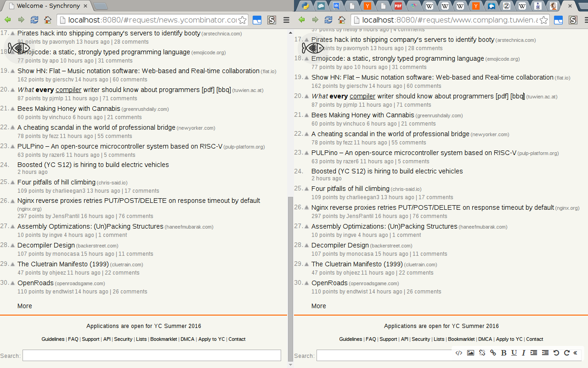
Task: Click the left window's vertical scrollbar
Action: pyautogui.click(x=290, y=278)
